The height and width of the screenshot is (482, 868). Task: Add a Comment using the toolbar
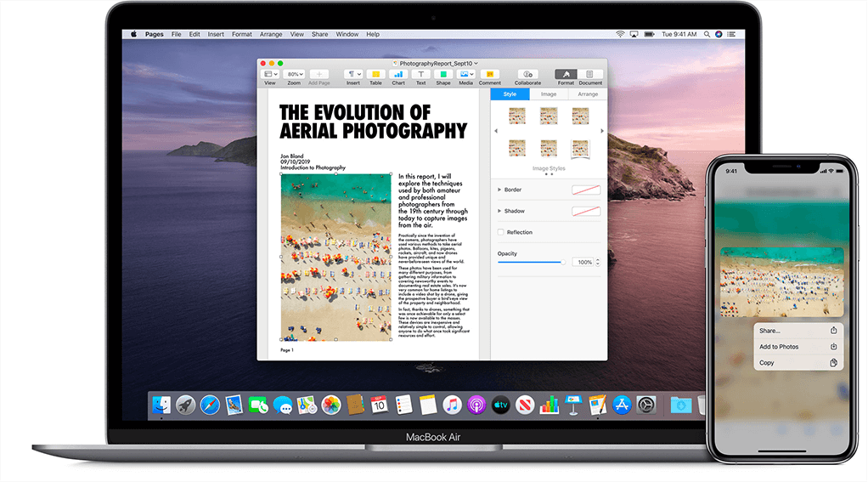click(x=489, y=76)
